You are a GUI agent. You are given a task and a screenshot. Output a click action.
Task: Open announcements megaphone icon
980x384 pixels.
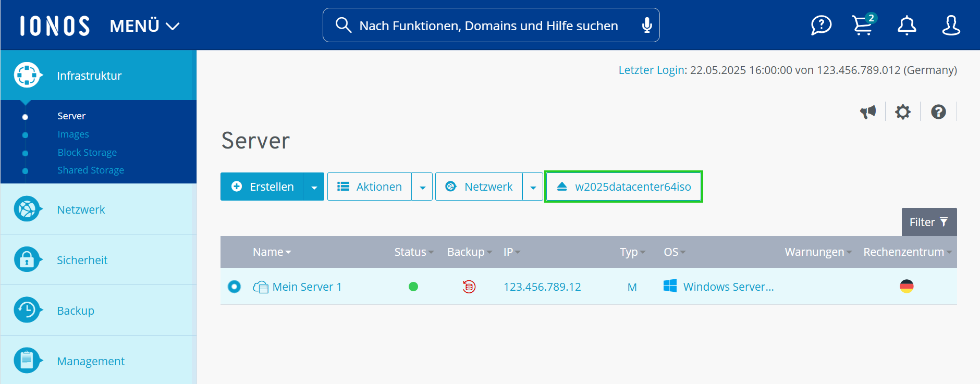[x=868, y=112]
